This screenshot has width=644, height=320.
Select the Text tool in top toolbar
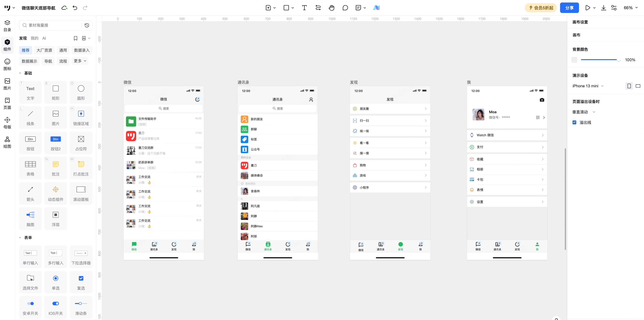[x=304, y=8]
